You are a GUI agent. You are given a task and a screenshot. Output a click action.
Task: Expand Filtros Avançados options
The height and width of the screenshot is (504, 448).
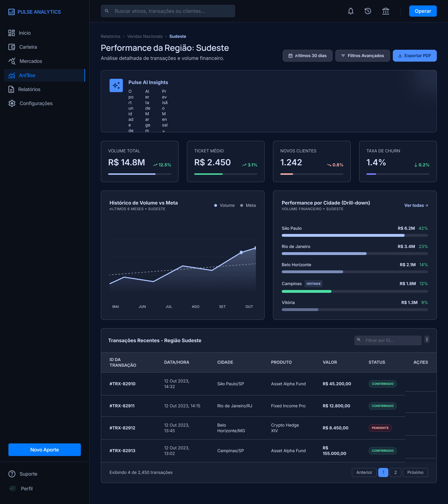362,56
